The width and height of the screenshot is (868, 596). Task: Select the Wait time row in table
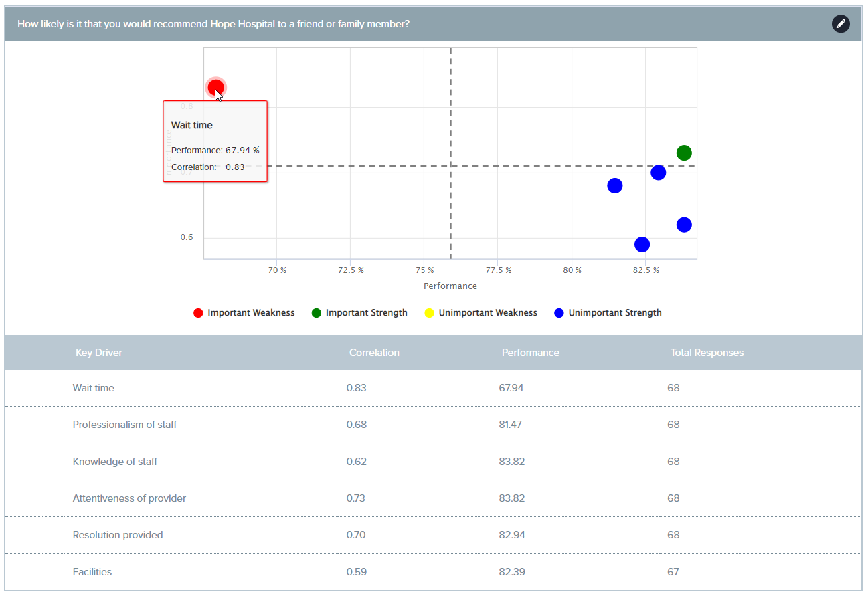point(94,388)
